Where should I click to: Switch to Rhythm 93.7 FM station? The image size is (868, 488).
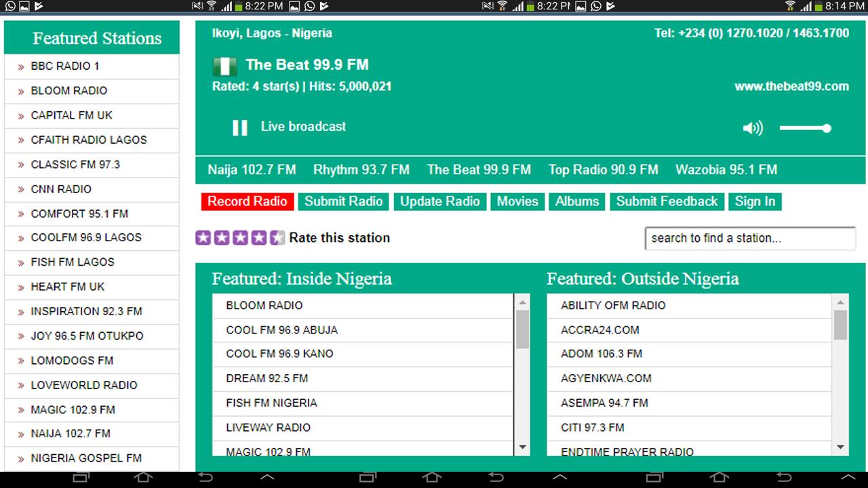point(361,169)
